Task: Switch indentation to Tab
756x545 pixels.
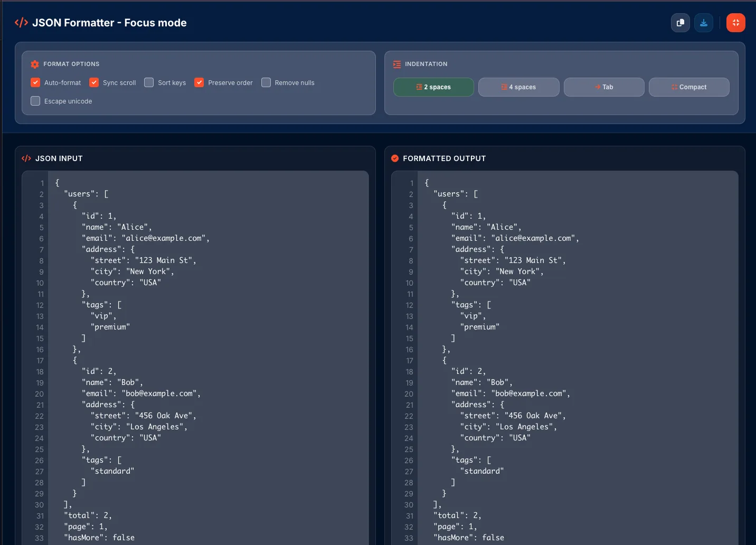Action: tap(604, 87)
